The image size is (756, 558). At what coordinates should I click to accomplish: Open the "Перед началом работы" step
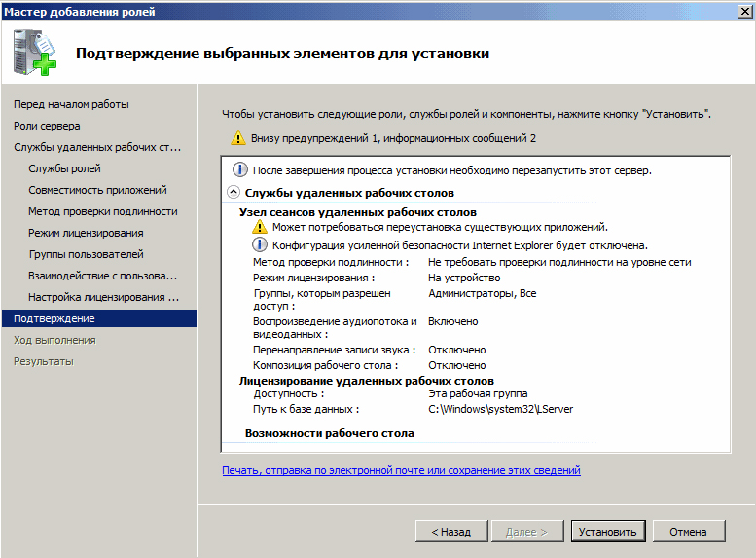click(x=71, y=104)
